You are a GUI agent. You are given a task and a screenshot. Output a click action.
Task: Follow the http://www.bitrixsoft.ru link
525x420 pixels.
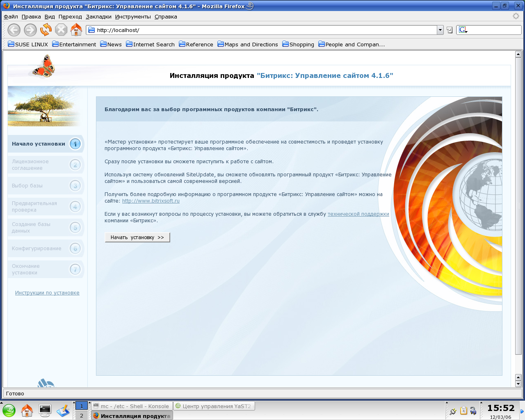[151, 201]
